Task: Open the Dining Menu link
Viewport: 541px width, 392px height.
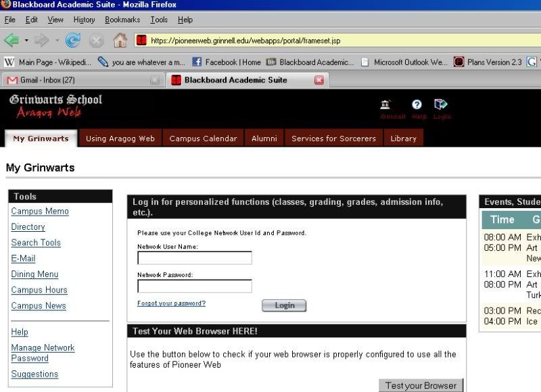Action: [x=34, y=274]
